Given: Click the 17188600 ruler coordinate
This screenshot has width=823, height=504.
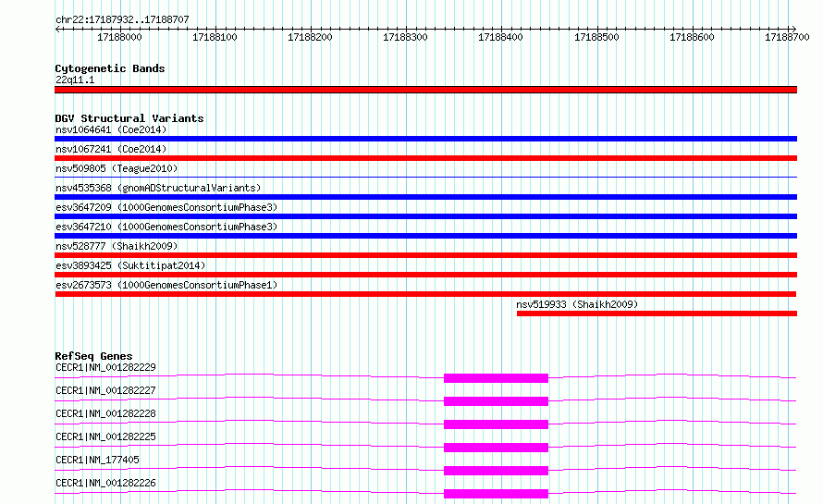Looking at the screenshot, I should 692,37.
